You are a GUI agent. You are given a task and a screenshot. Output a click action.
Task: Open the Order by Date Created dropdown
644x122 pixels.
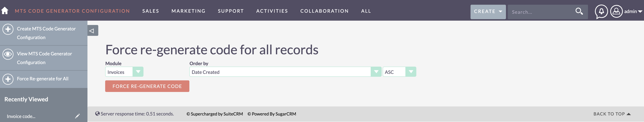click(285, 72)
